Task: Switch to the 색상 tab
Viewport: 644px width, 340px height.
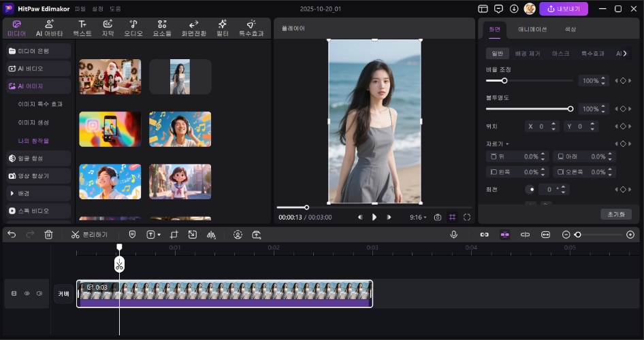Action: tap(570, 29)
